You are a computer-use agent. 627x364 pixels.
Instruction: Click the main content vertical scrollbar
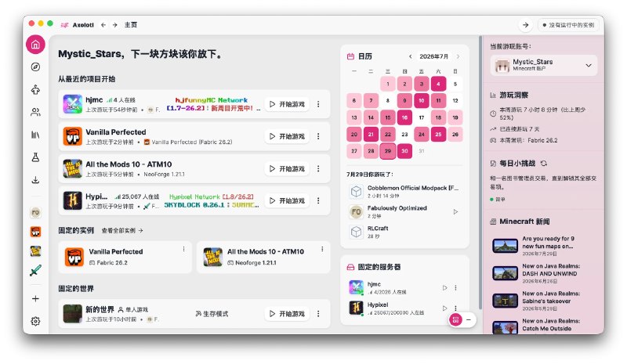coord(480,172)
